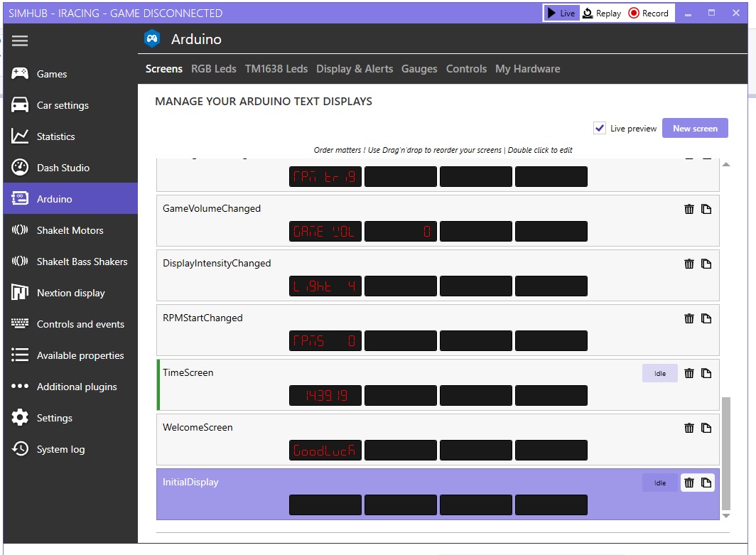Screen dimensions: 756x555
Task: Click the Idle button on TimeScreen
Action: (659, 373)
